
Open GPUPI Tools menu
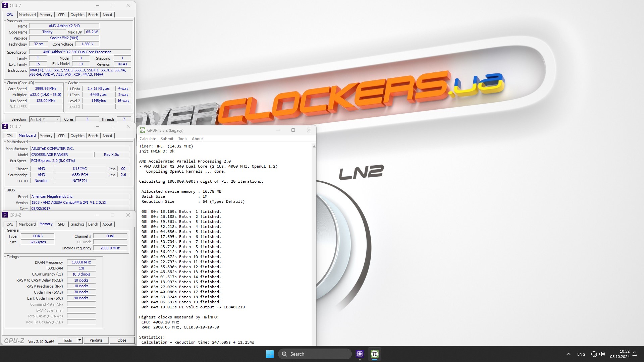point(182,139)
